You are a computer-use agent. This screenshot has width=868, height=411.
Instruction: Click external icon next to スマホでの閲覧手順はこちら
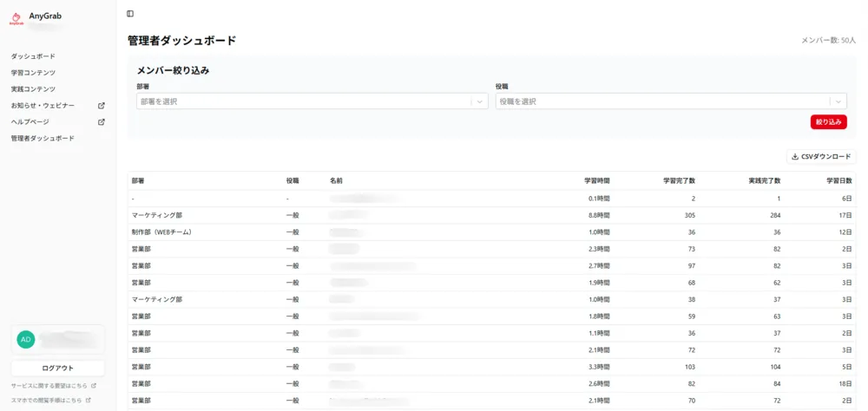point(88,400)
